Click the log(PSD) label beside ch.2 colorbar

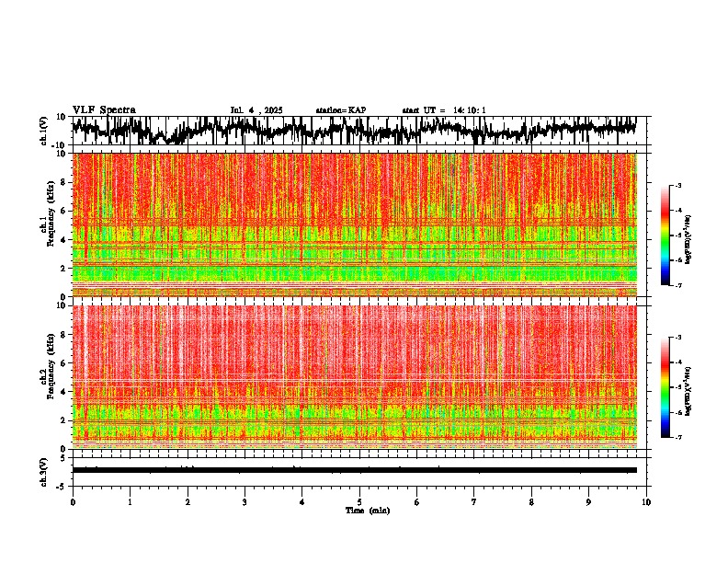point(688,391)
